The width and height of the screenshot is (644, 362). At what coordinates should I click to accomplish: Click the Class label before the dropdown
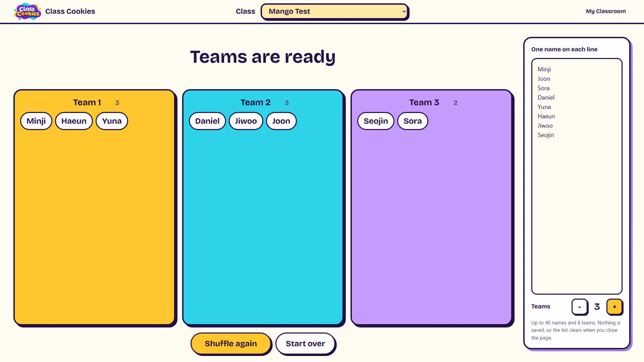coord(246,11)
